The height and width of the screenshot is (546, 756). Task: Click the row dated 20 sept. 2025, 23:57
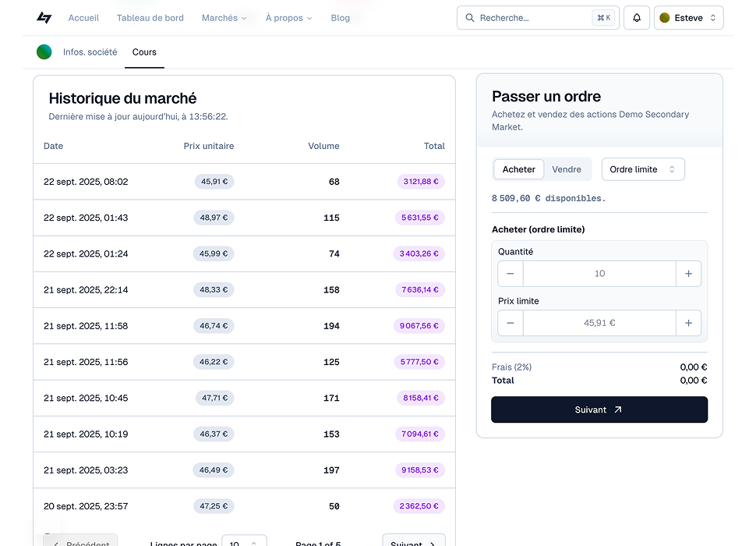coord(244,506)
